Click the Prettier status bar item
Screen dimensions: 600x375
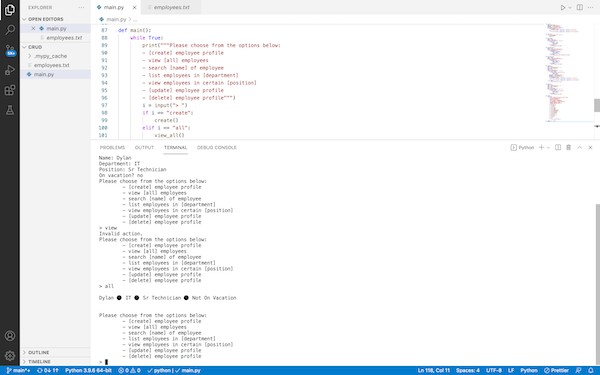coord(556,370)
